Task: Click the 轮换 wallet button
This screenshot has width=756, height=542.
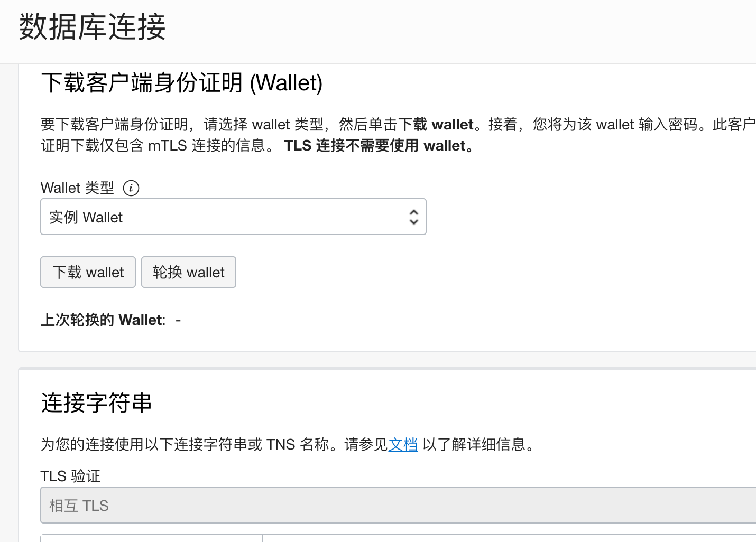Action: point(188,272)
